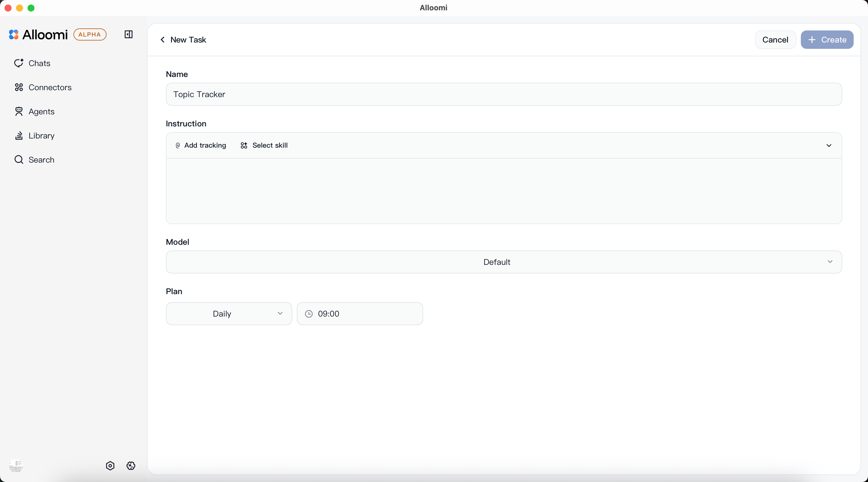Click the hexagon icon at sidebar bottom

pyautogui.click(x=110, y=466)
